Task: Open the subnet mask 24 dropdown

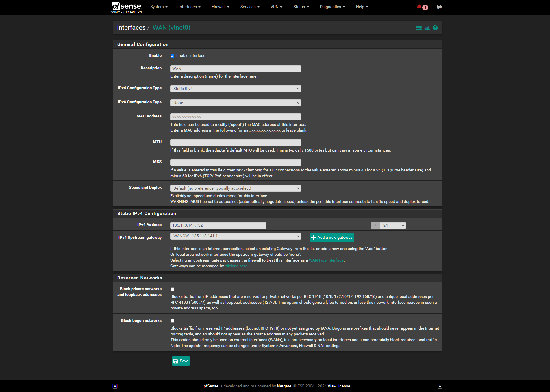Action: (x=393, y=225)
